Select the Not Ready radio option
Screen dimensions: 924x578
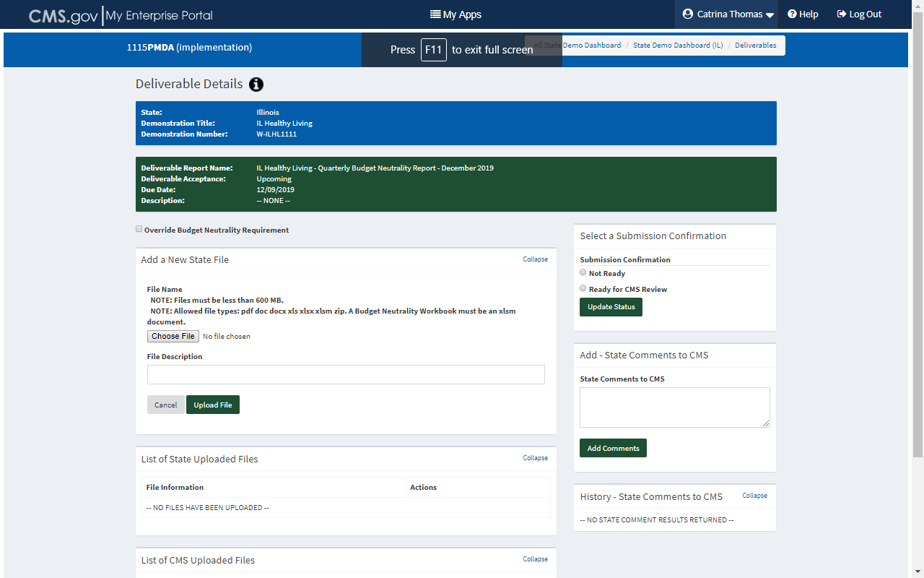point(583,272)
